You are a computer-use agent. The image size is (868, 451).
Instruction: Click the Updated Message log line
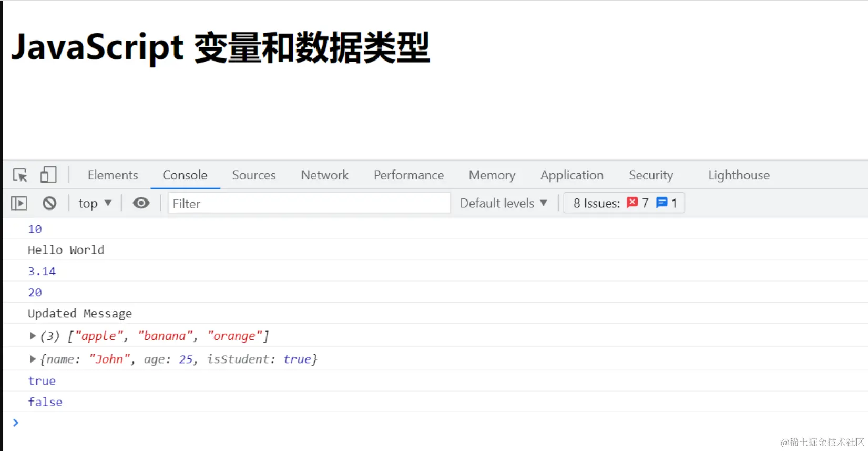click(80, 313)
